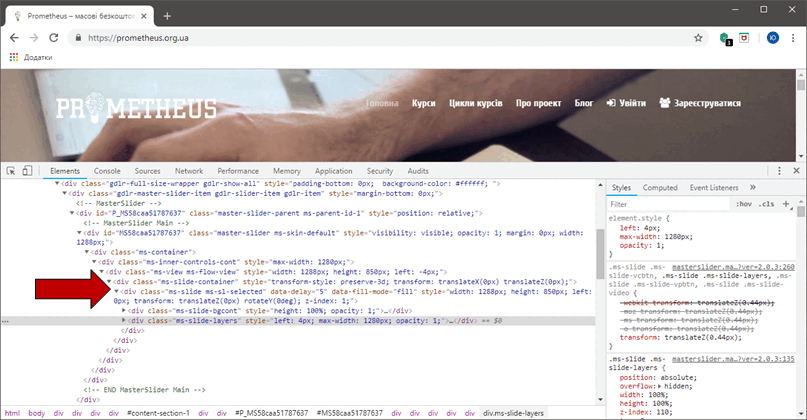Switch to the Console tab
Image resolution: width=807 pixels, height=420 pixels.
107,171
